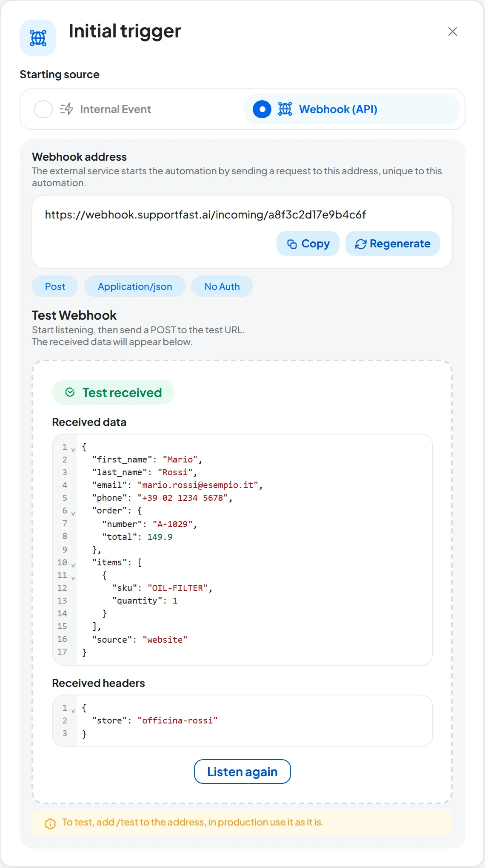Click the Listen again button
This screenshot has width=485, height=868.
242,772
